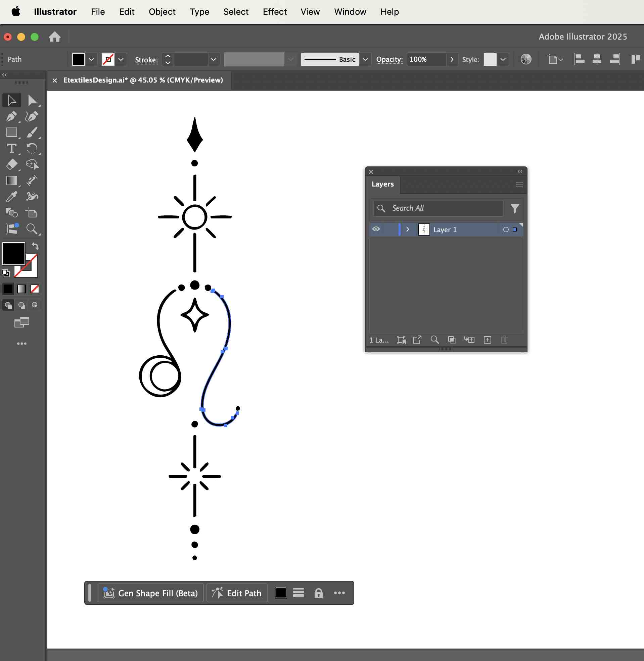
Task: Select the Gradient tool
Action: tap(11, 181)
